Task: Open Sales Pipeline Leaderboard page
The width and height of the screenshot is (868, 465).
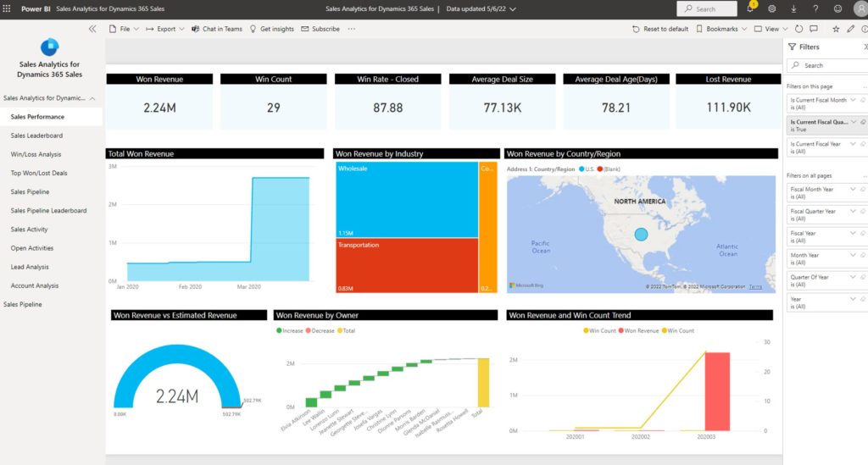Action: click(48, 211)
